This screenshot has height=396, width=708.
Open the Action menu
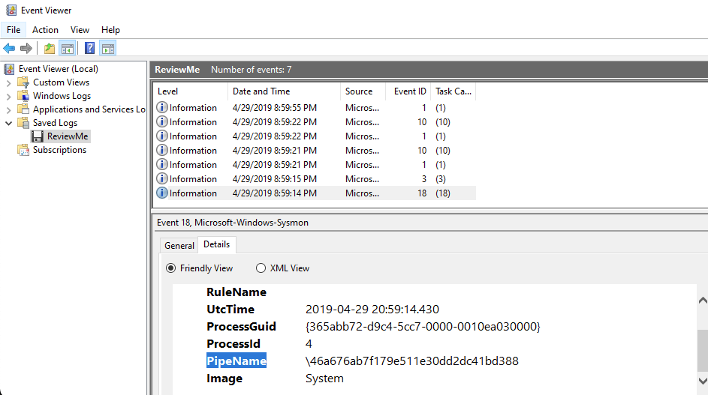45,30
